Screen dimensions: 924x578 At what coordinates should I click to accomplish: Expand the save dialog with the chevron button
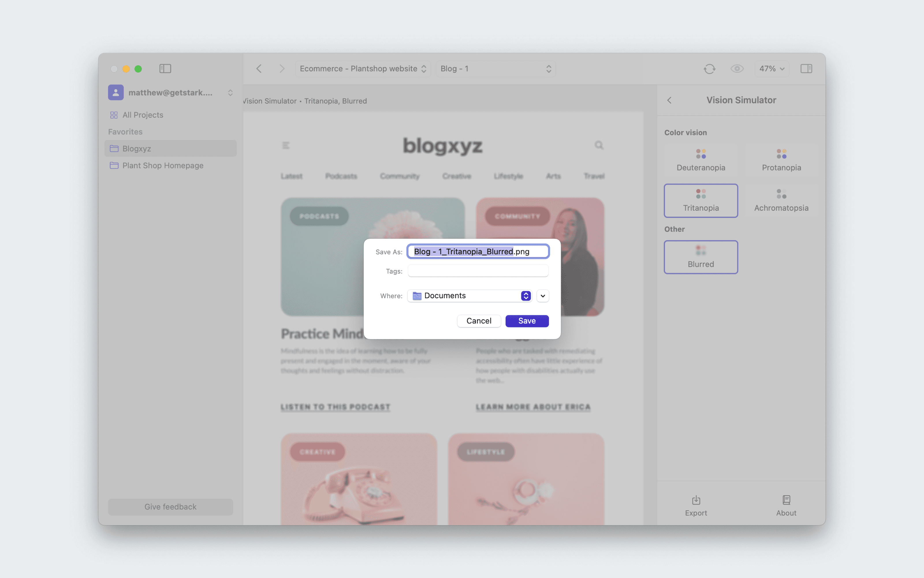(543, 296)
